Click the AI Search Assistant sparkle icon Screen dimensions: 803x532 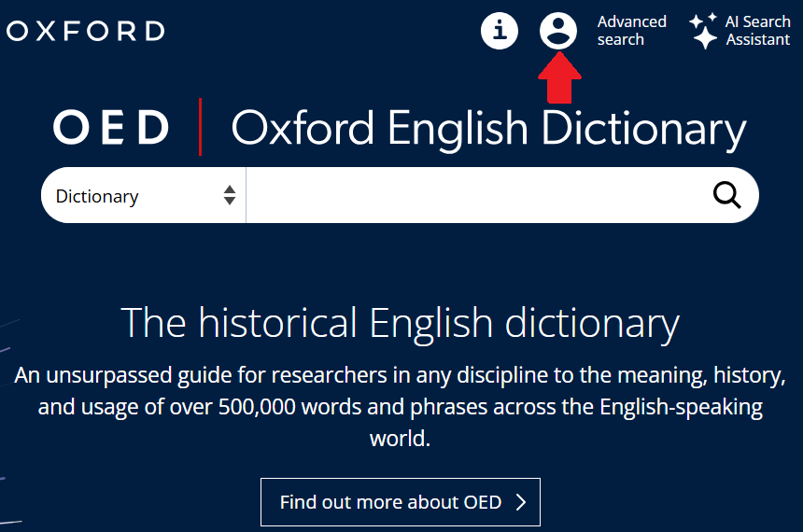pyautogui.click(x=703, y=31)
